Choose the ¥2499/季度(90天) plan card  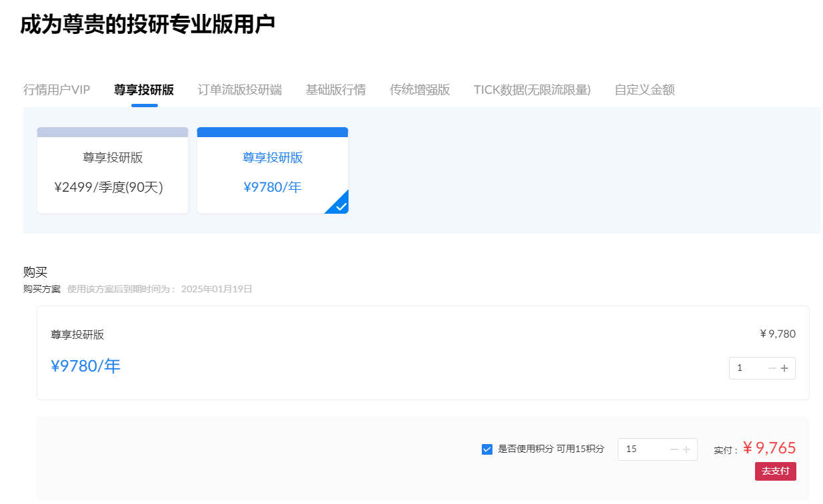(113, 170)
